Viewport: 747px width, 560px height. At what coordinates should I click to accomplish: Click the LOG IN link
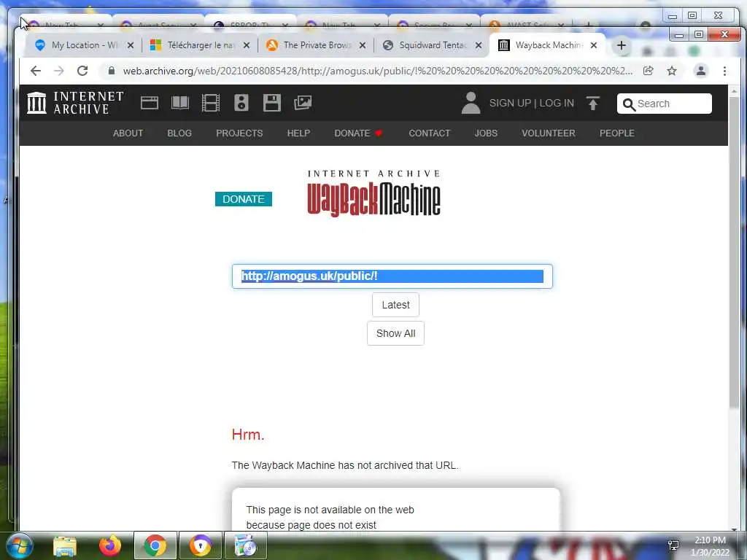(557, 104)
